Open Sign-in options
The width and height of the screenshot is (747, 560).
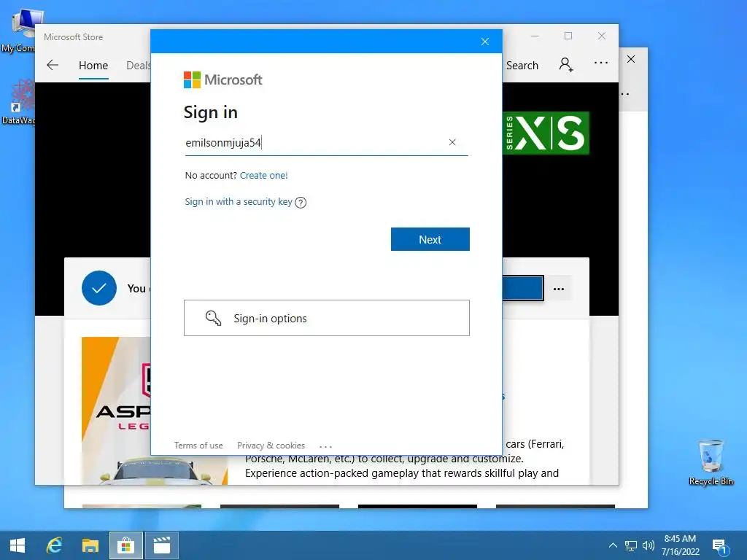(x=327, y=318)
